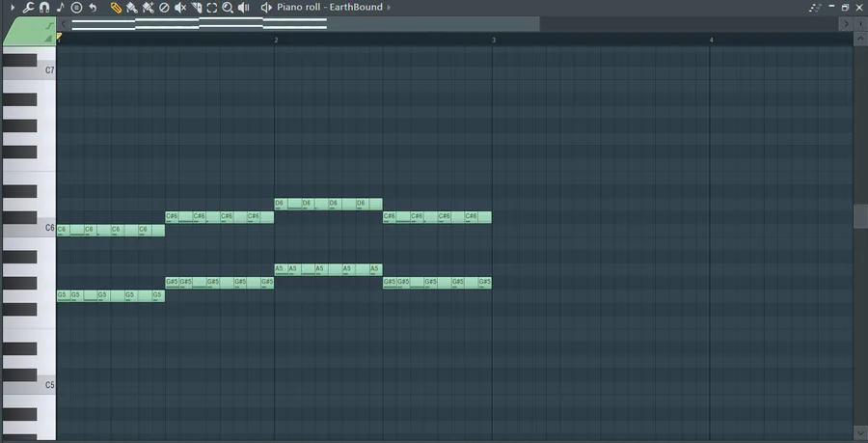
Task: Select the last G5 note in bar 1
Action: pyautogui.click(x=158, y=296)
